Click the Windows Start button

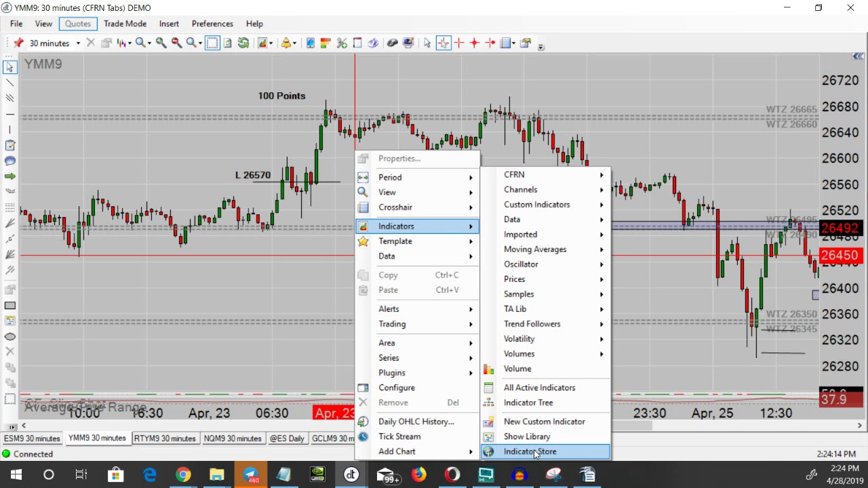tap(16, 474)
